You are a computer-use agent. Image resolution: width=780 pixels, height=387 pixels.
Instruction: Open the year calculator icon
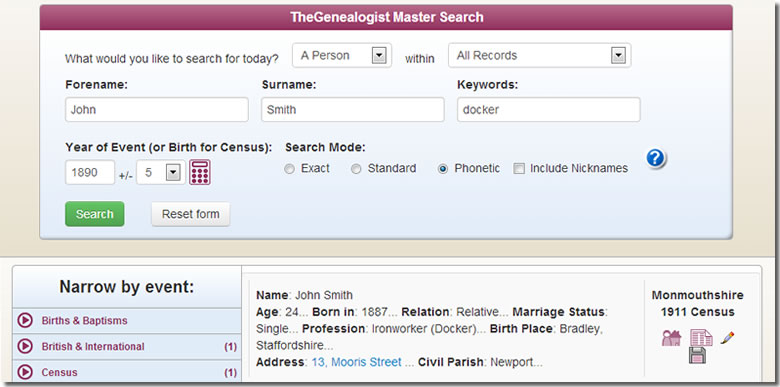(x=199, y=172)
